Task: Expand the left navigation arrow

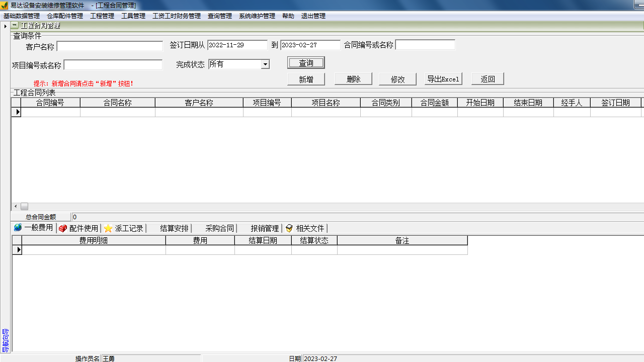Action: pyautogui.click(x=5, y=26)
